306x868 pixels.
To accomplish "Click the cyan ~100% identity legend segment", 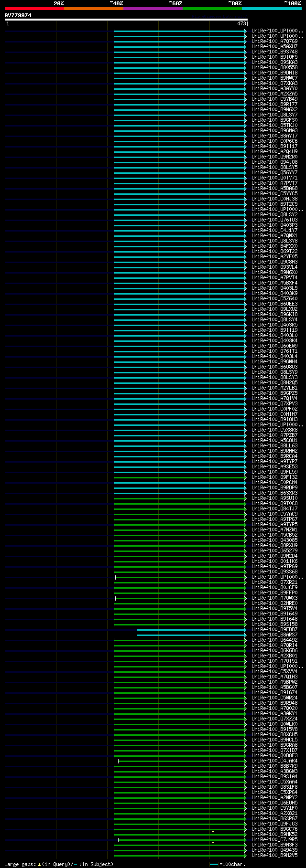I will [272, 9].
